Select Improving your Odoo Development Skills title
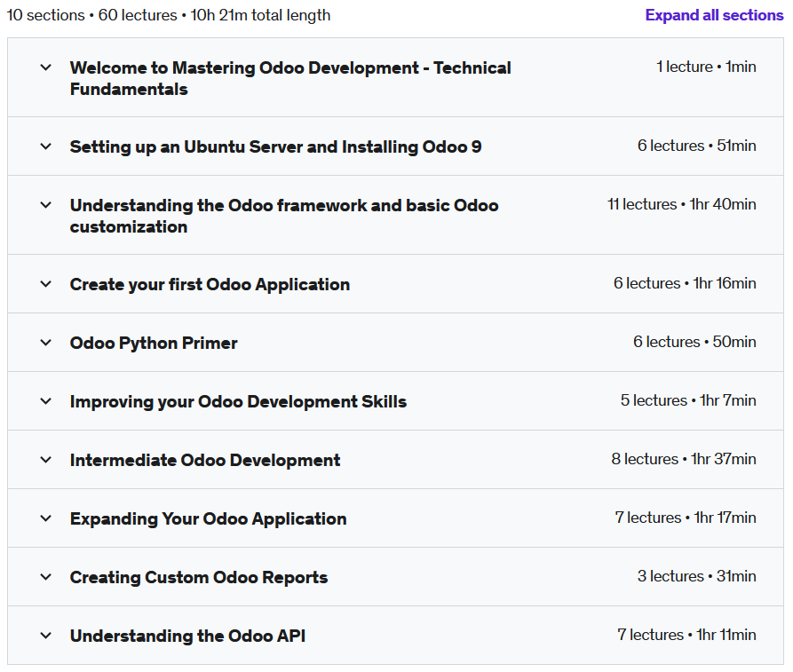The image size is (793, 672). (x=238, y=401)
